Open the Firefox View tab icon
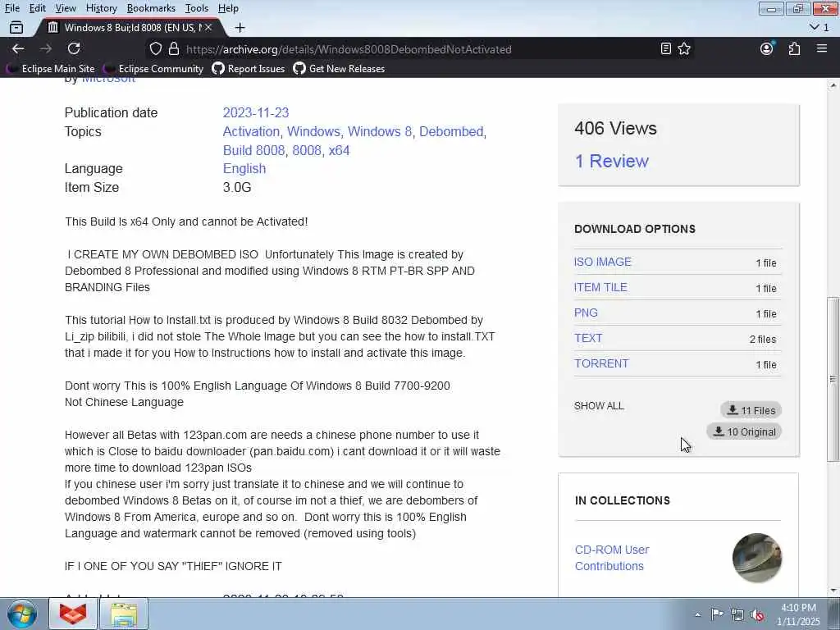 click(x=16, y=27)
